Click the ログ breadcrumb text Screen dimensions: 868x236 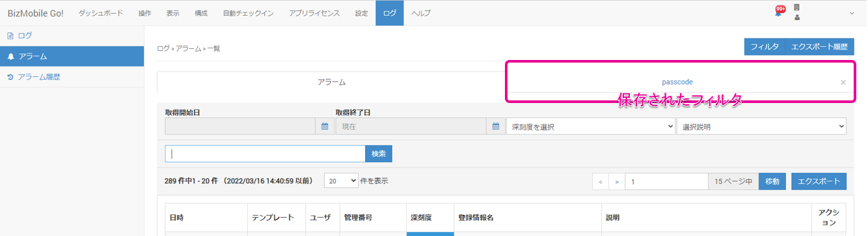coord(163,48)
